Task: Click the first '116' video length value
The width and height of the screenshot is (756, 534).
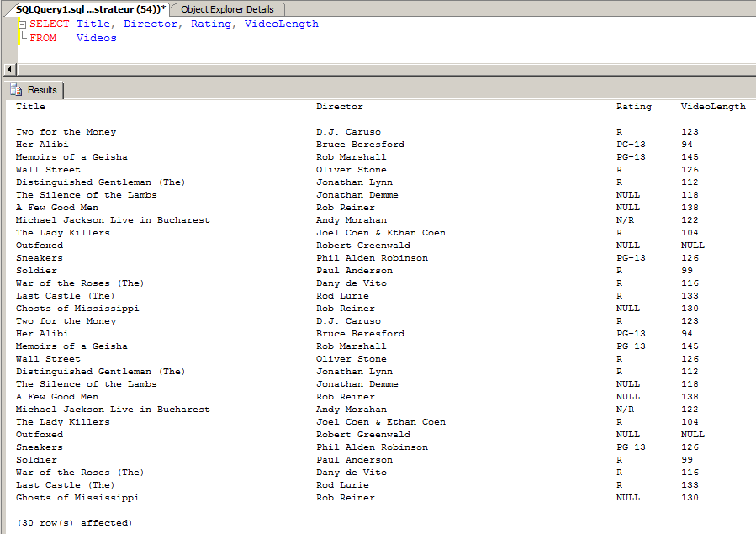Action: (x=690, y=283)
